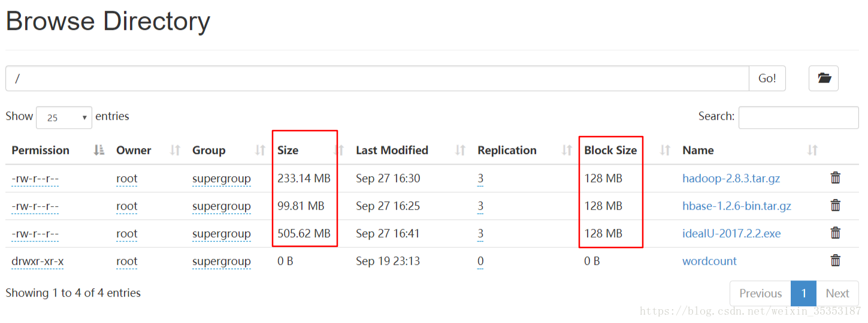Open the Show 25 entries dropdown
The image size is (868, 323).
[64, 117]
